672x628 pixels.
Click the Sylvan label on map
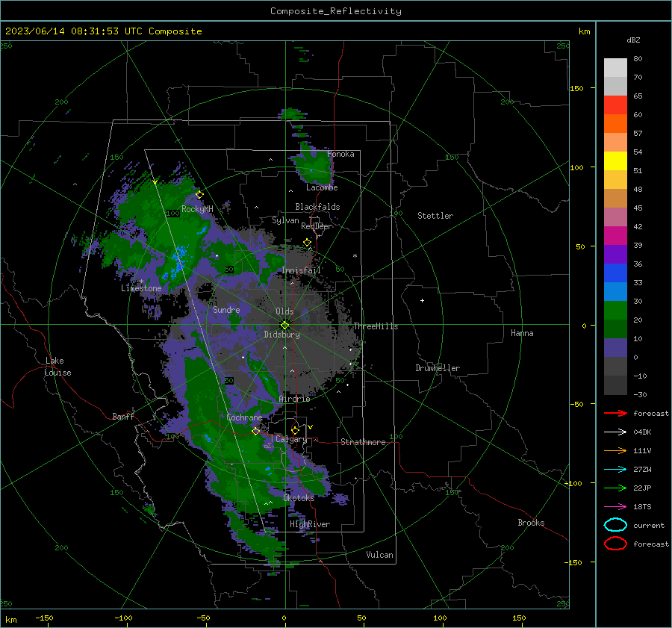click(285, 220)
